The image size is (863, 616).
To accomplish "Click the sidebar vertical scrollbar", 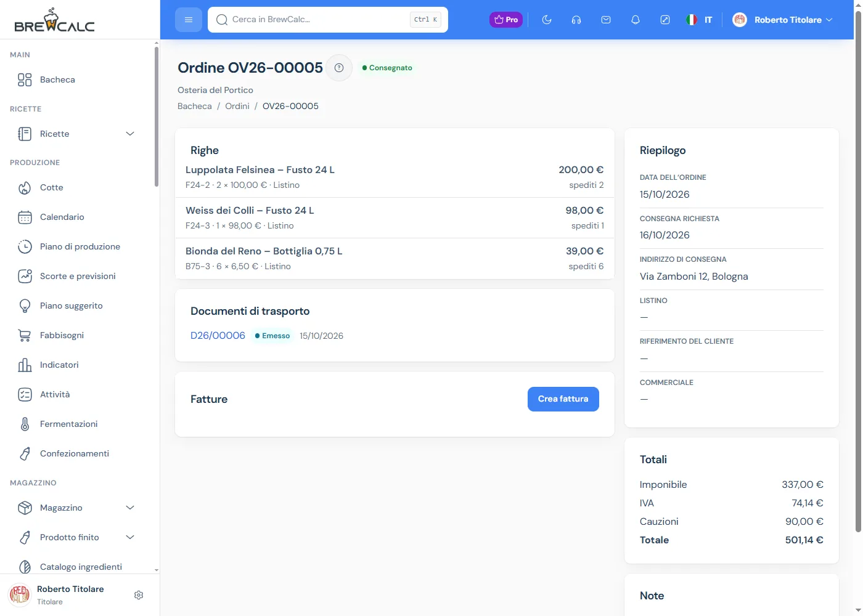I will point(157,117).
